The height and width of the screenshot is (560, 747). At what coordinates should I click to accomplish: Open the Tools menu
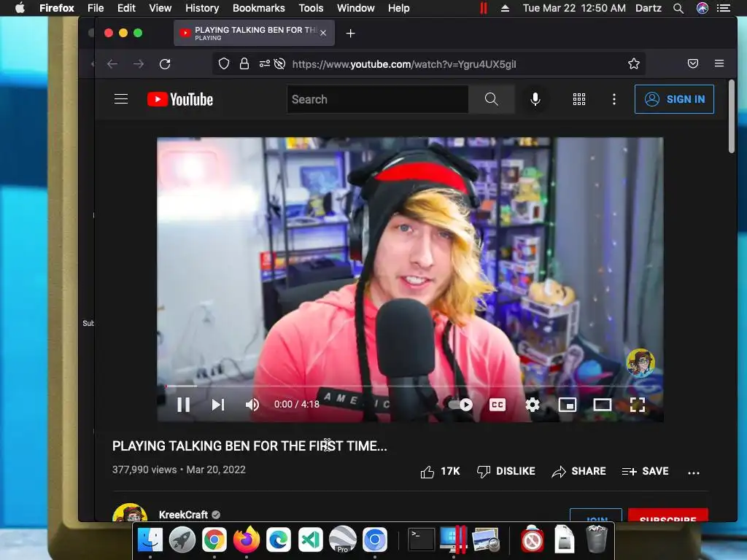[x=311, y=8]
